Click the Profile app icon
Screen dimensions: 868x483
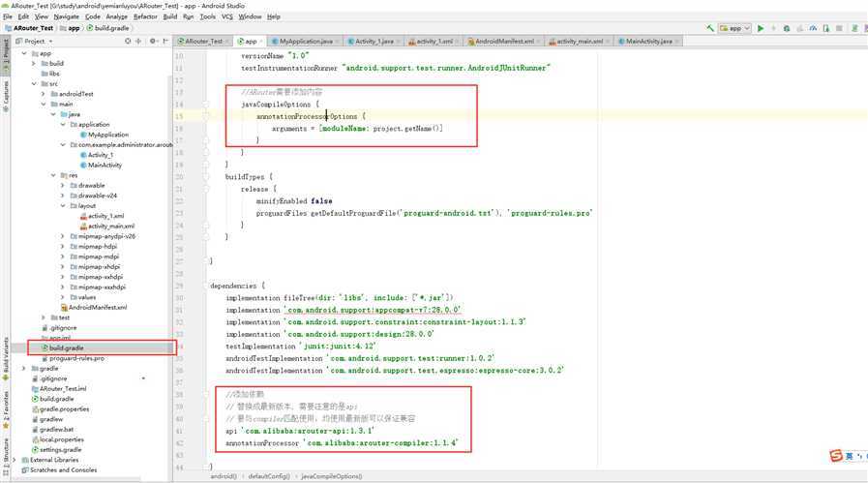point(813,28)
